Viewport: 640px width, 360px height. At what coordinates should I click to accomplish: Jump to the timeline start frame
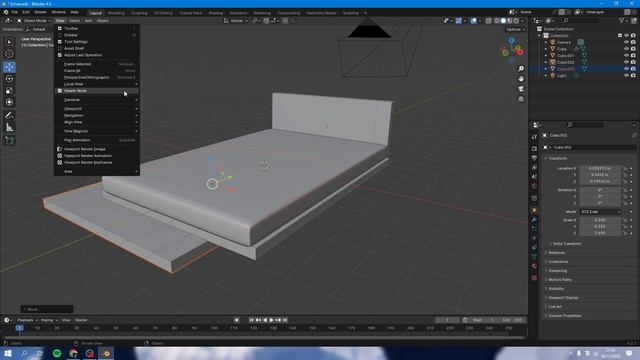point(251,320)
